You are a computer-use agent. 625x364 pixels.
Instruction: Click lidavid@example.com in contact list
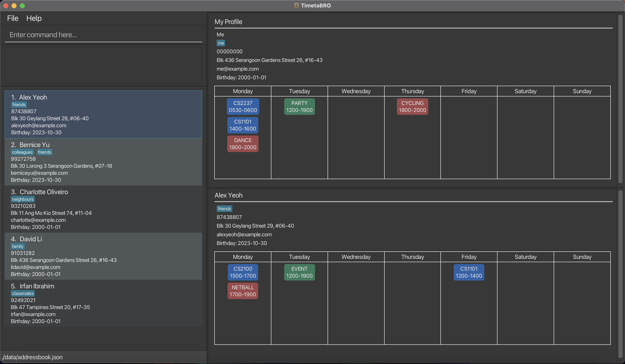(x=36, y=267)
